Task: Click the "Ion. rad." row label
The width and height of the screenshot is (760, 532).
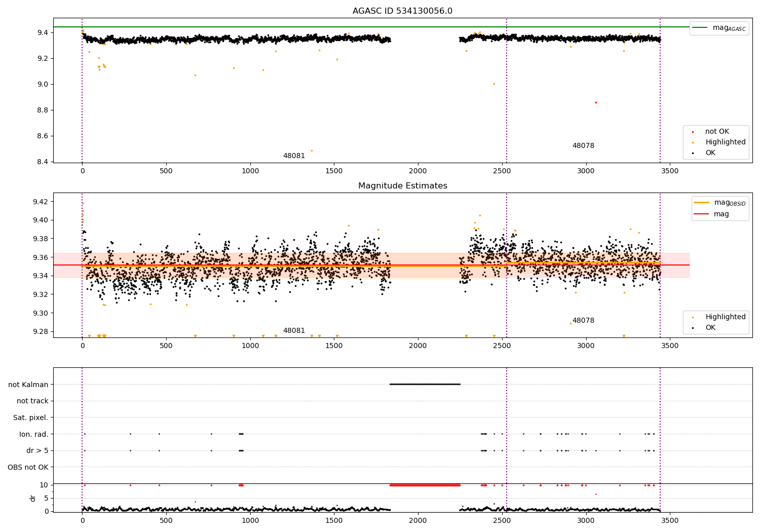Action: [x=34, y=434]
